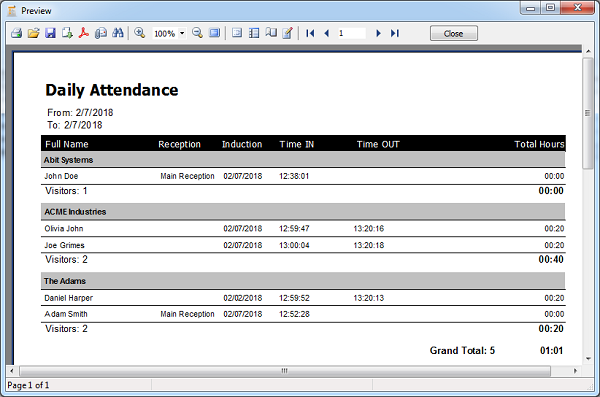Print the report using the printer icon
The height and width of the screenshot is (397, 600).
(16, 33)
